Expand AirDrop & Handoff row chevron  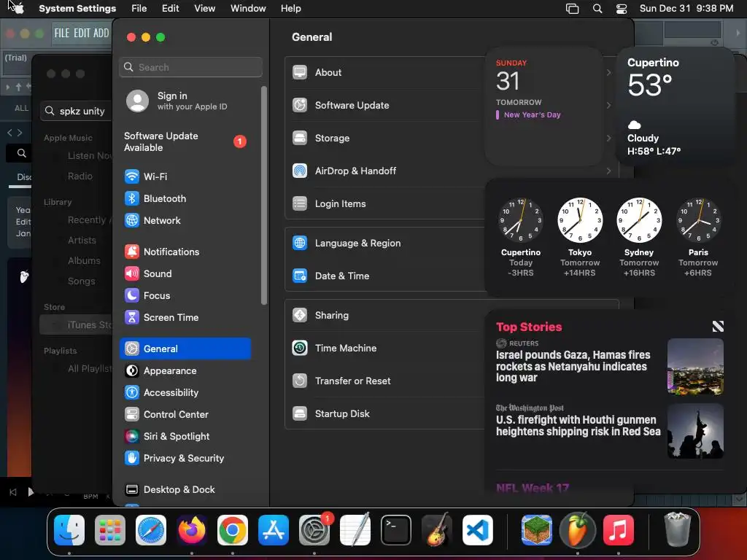(609, 171)
